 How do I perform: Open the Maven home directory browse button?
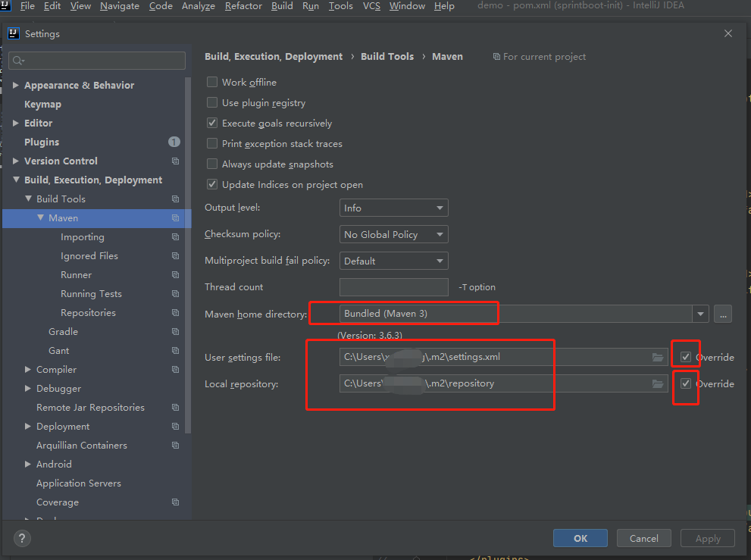tap(722, 313)
